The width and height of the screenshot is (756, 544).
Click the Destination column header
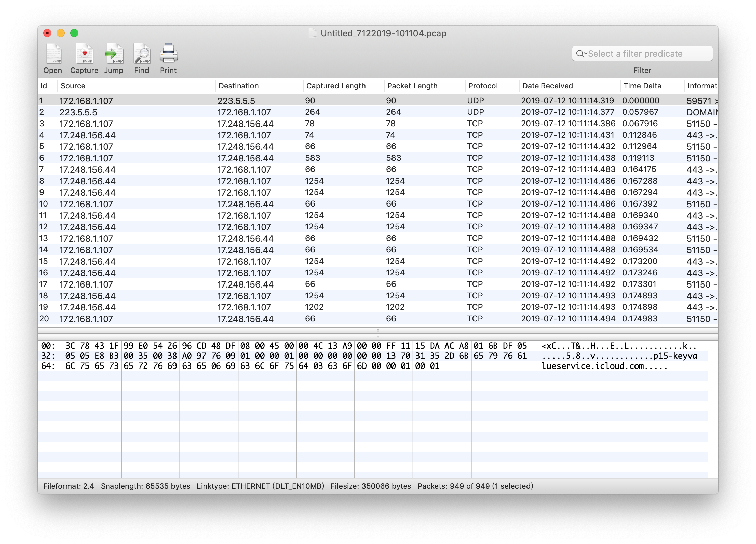click(x=239, y=86)
